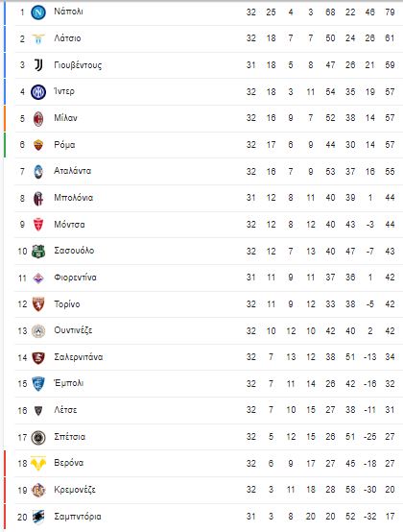The height and width of the screenshot is (532, 403).
Task: Open the Νάπολι team link
Action: 68,12
